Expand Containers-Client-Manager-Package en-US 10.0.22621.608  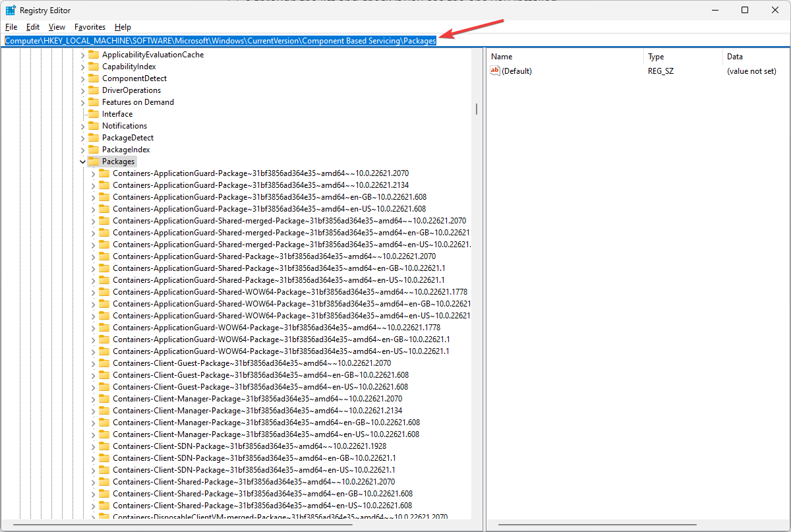(93, 434)
